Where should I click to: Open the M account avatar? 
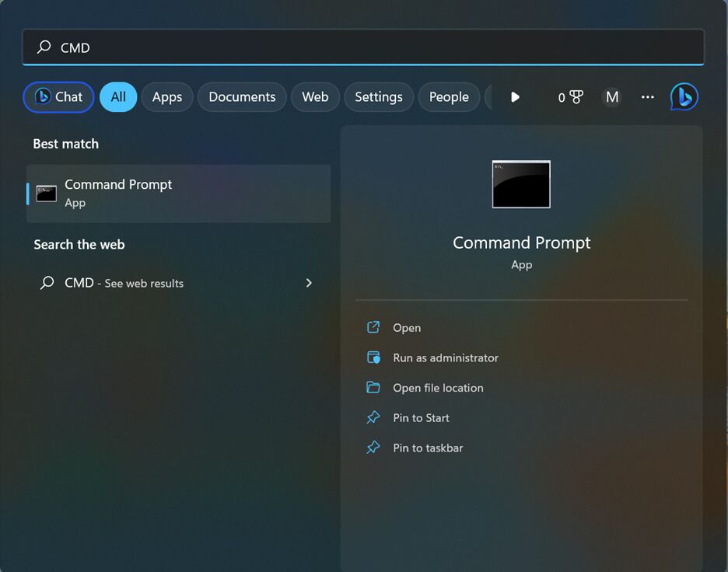612,97
